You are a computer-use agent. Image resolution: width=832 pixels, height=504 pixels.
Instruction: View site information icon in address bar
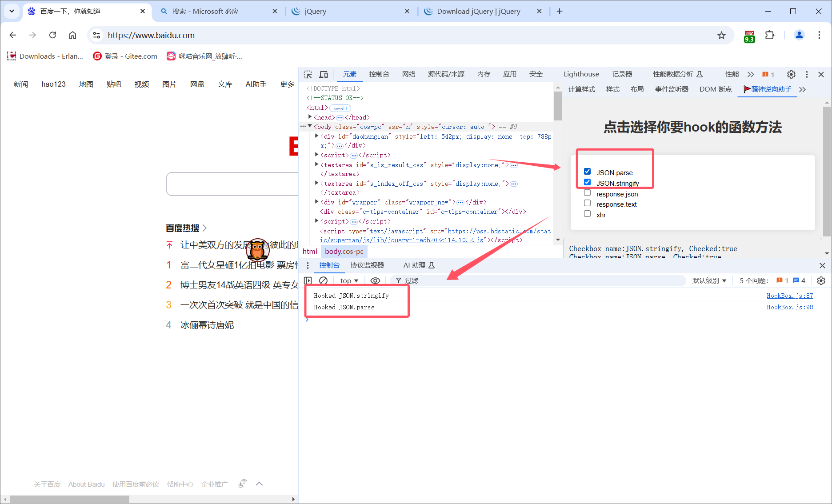coord(96,35)
